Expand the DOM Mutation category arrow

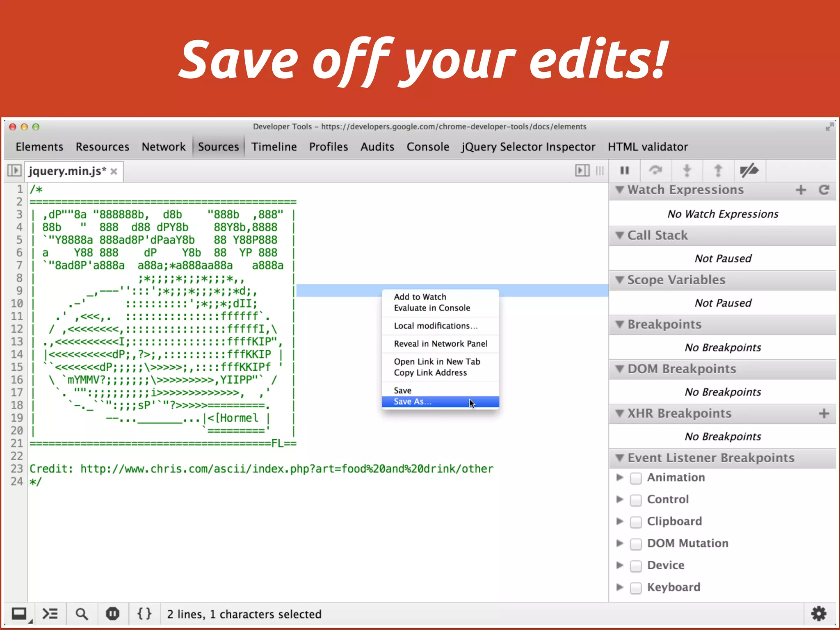click(x=620, y=543)
